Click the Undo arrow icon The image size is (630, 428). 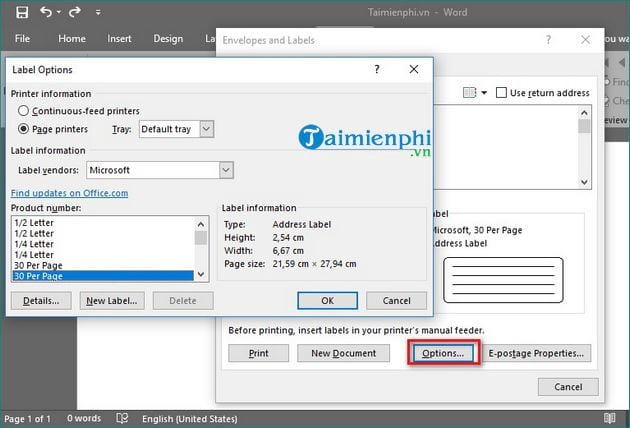(46, 12)
